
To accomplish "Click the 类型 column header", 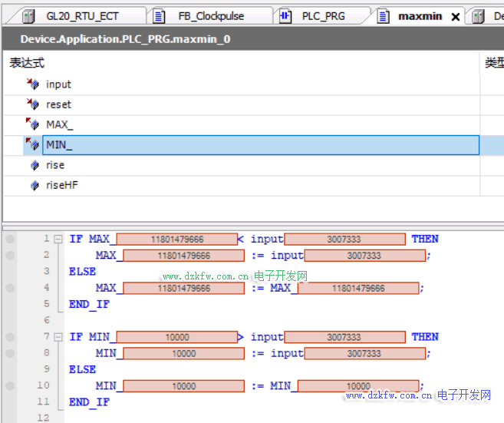I will pyautogui.click(x=493, y=63).
